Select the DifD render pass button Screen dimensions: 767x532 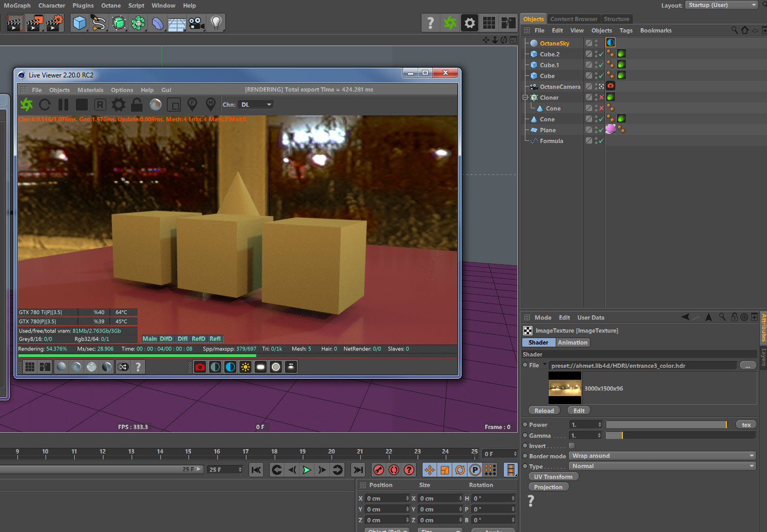166,339
